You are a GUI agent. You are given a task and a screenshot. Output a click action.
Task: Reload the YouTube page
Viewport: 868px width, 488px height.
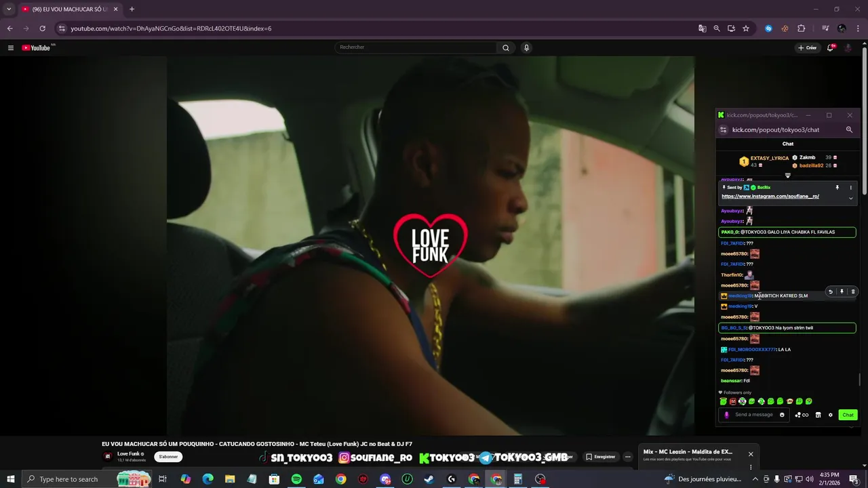[42, 28]
